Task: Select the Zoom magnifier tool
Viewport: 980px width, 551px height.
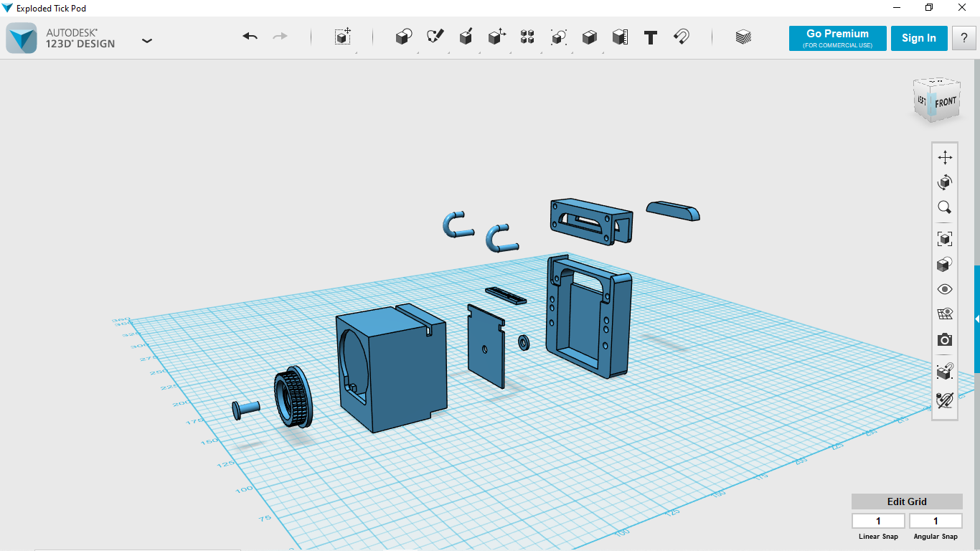Action: point(945,208)
